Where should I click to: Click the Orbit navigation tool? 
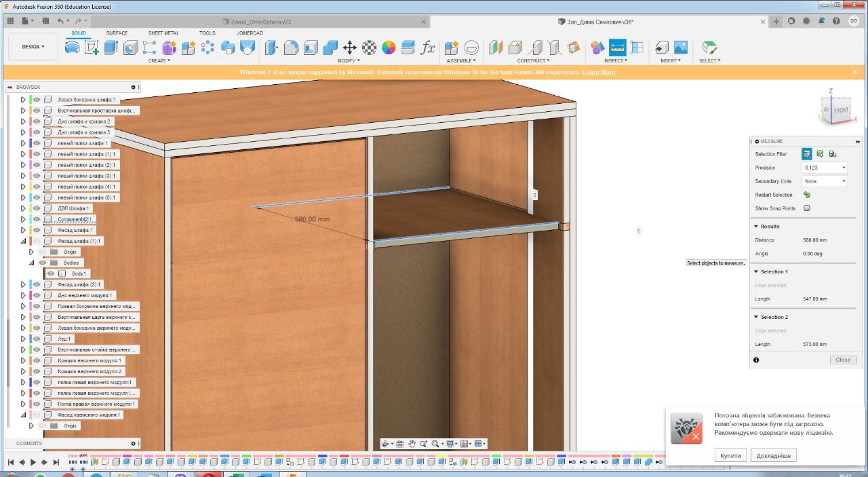click(x=386, y=444)
